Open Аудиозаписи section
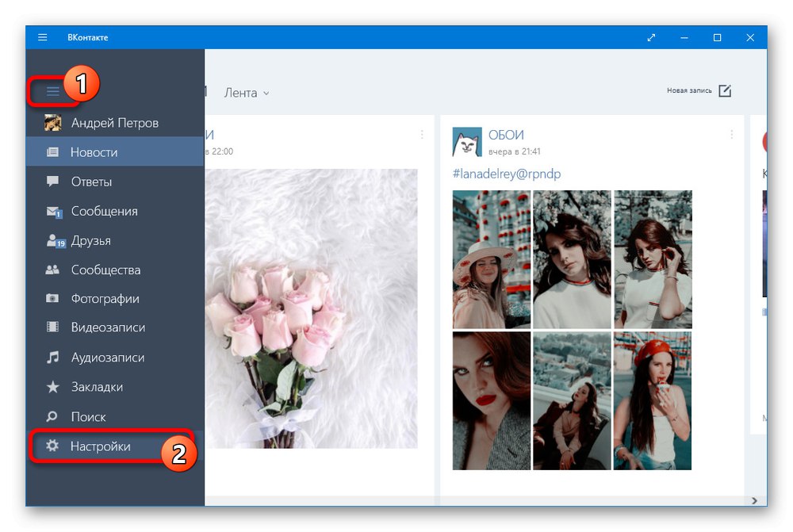 (x=115, y=357)
